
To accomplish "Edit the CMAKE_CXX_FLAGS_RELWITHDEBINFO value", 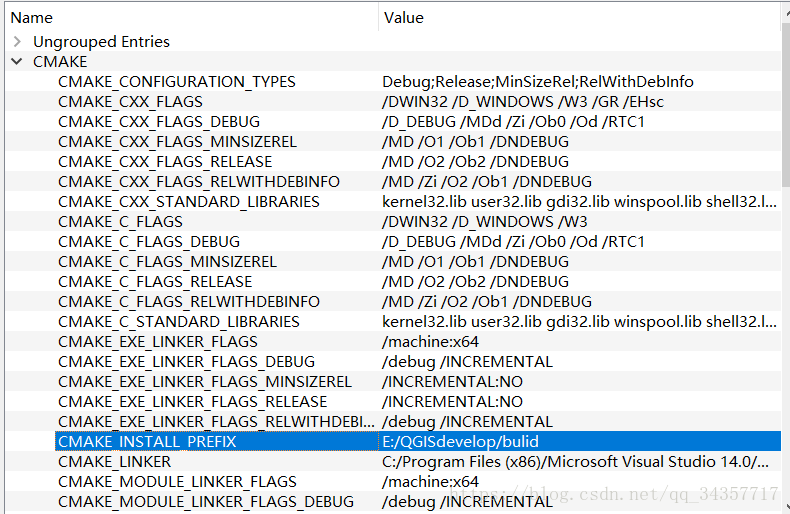I will [487, 182].
